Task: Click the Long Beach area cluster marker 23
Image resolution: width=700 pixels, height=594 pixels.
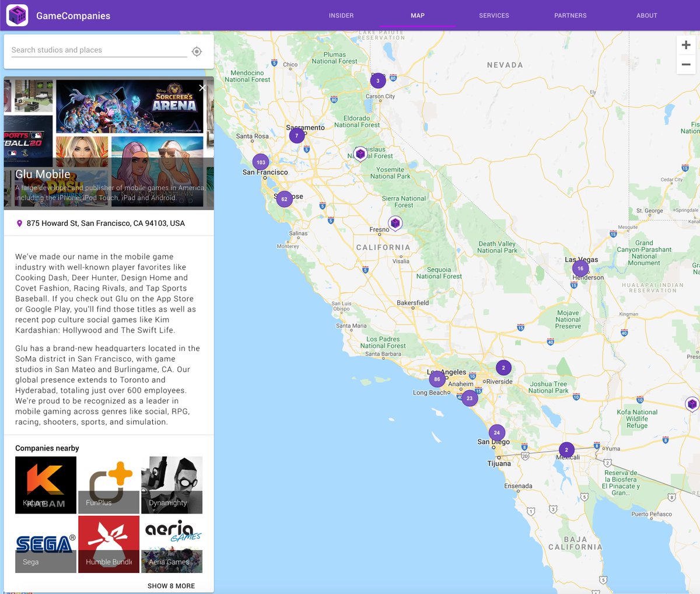Action: (470, 399)
